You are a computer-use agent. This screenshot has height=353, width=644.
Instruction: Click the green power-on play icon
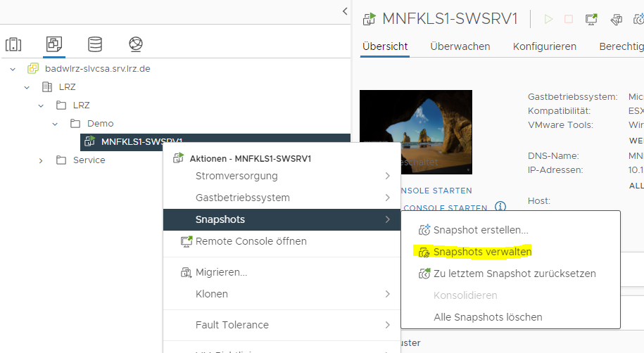click(548, 19)
